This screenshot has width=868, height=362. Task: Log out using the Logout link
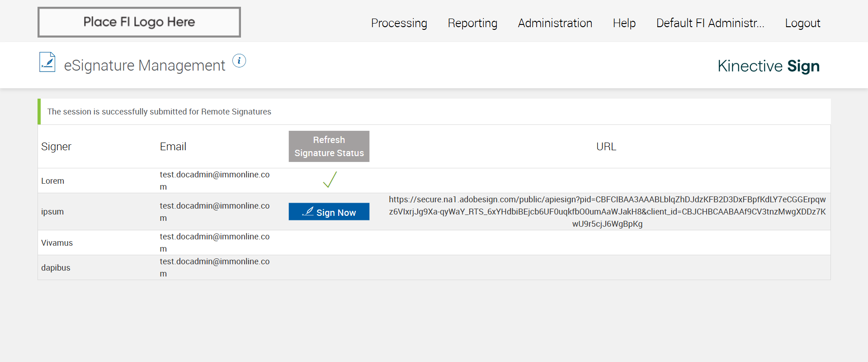tap(802, 23)
